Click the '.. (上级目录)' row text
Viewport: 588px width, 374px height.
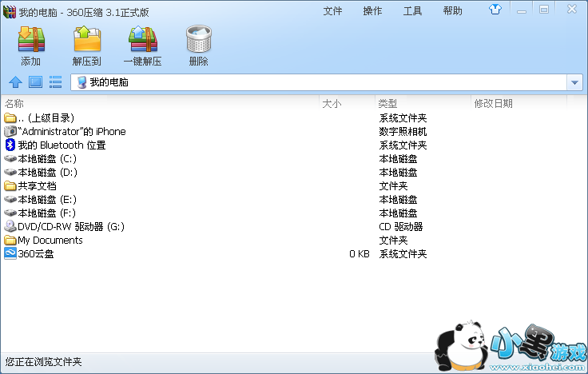click(46, 118)
